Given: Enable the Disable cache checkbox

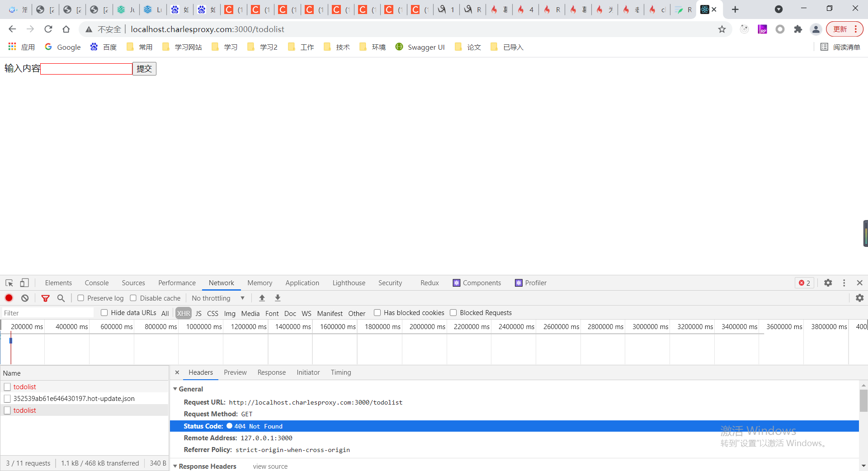Looking at the screenshot, I should [133, 298].
